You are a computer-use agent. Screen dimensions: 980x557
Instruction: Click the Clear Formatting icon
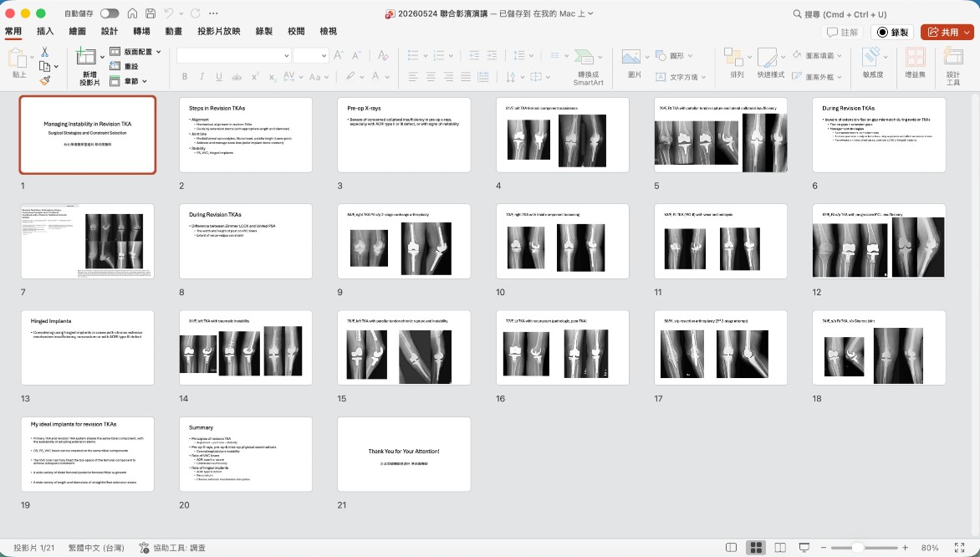tap(383, 55)
